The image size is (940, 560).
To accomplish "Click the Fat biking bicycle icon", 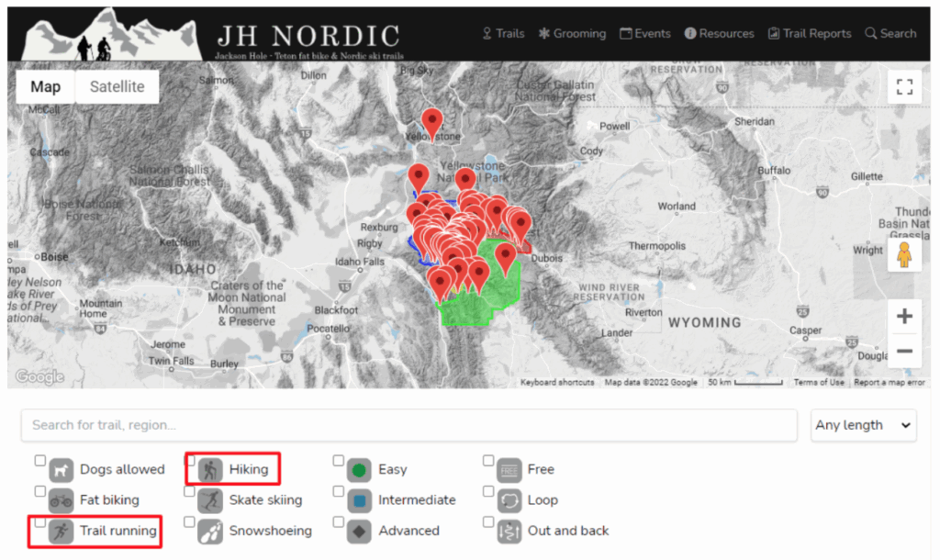I will click(62, 501).
